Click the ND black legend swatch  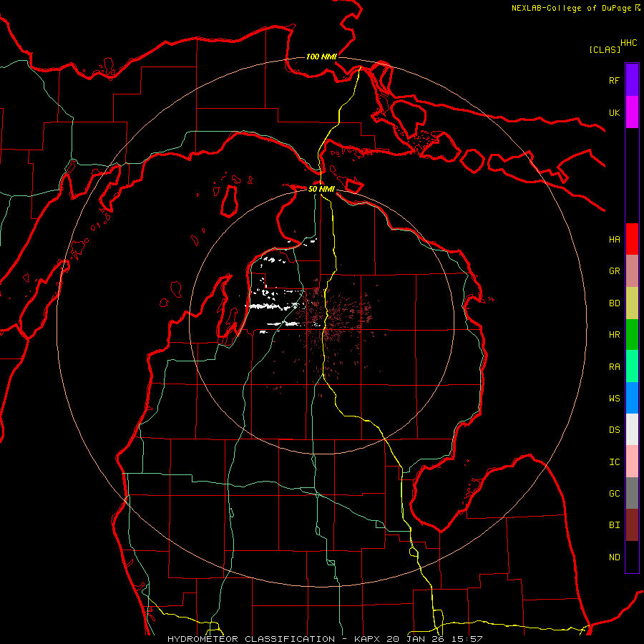click(632, 557)
